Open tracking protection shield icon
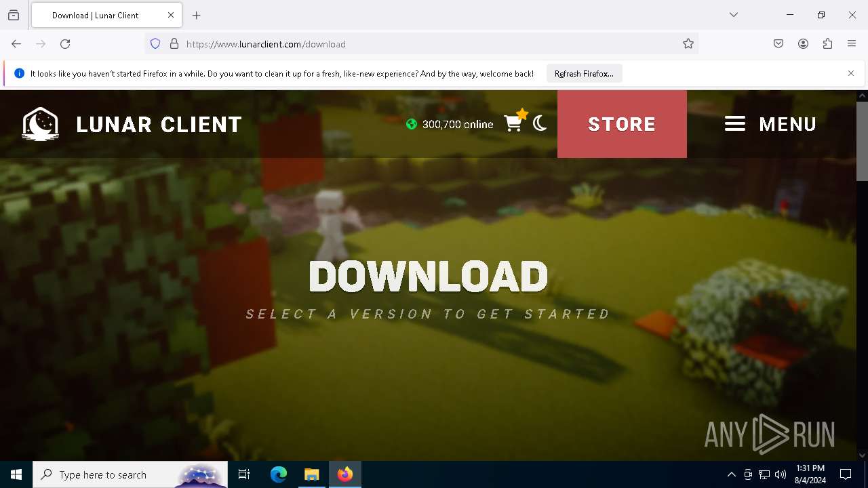868x488 pixels. (155, 44)
